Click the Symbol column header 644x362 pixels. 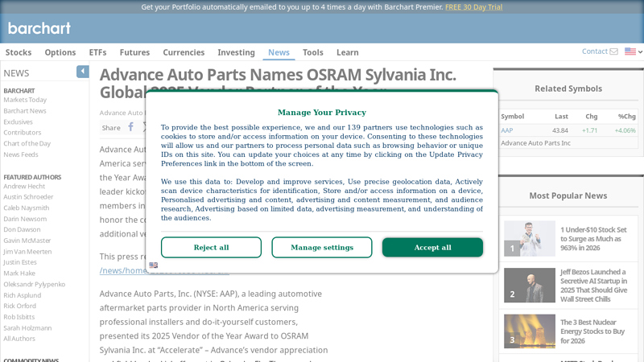(513, 117)
